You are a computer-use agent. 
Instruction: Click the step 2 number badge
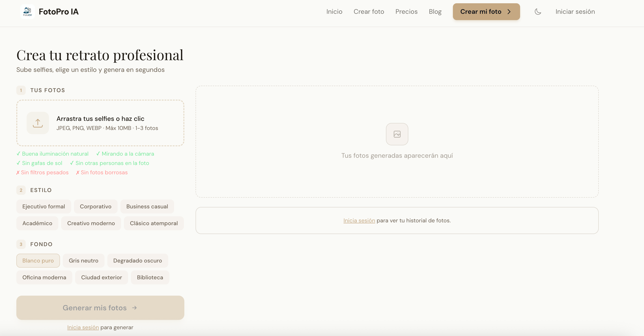pyautogui.click(x=21, y=190)
